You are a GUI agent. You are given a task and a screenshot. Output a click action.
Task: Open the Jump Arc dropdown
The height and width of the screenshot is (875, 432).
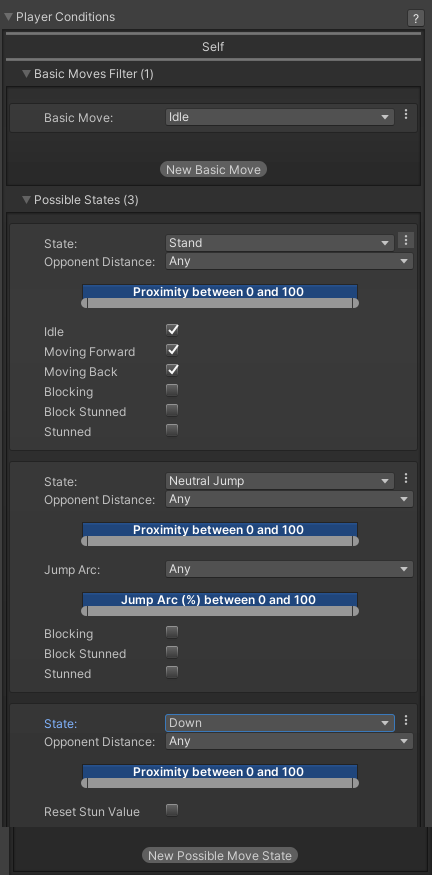click(289, 569)
